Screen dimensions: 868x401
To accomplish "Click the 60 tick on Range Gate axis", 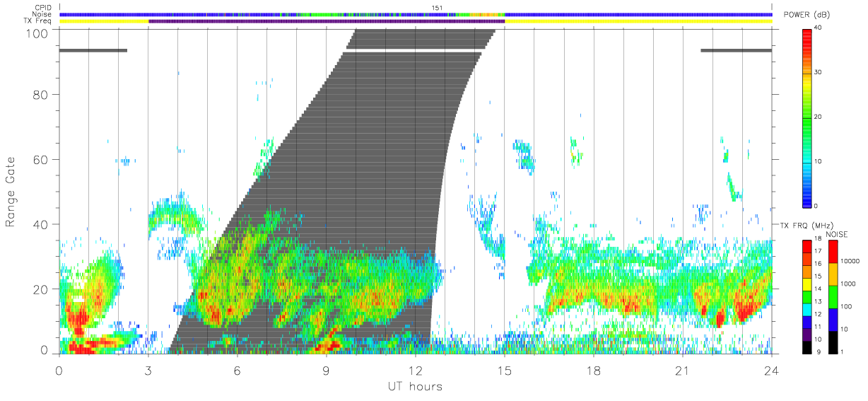I will [40, 159].
